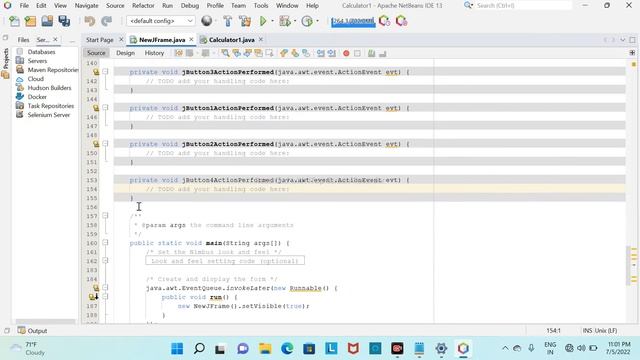Expand the Look and feel setting code fold
The height and width of the screenshot is (360, 640).
coord(105,260)
